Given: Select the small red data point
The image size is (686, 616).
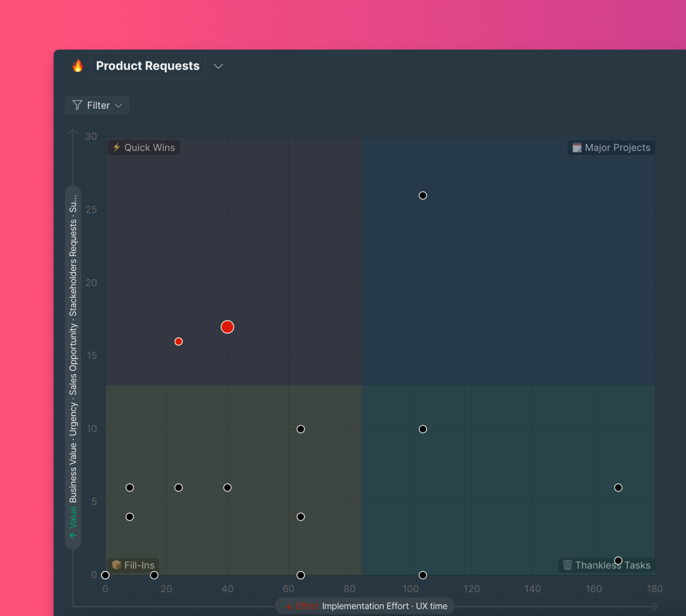Looking at the screenshot, I should [178, 342].
